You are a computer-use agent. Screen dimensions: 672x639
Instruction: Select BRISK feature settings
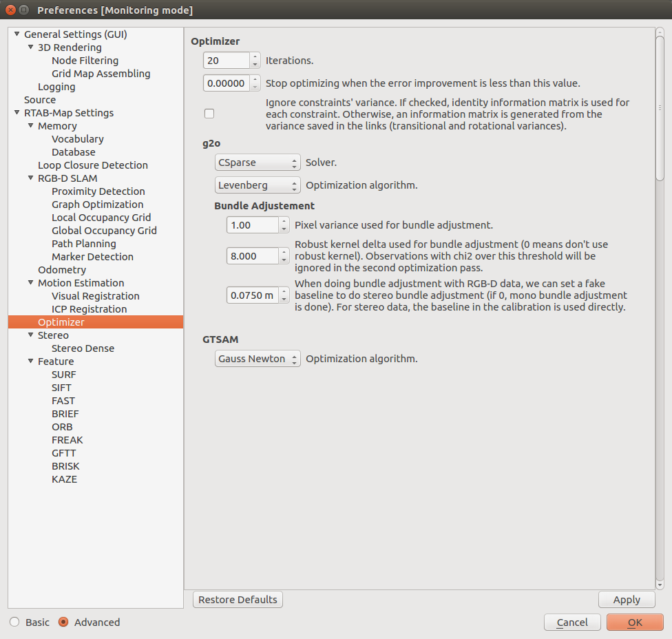point(65,466)
